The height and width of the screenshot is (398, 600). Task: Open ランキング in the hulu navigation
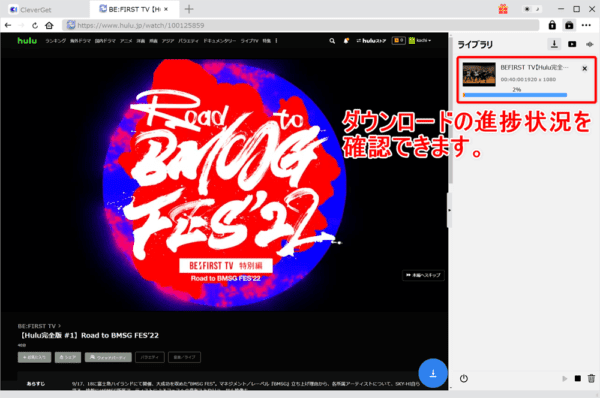pyautogui.click(x=55, y=41)
